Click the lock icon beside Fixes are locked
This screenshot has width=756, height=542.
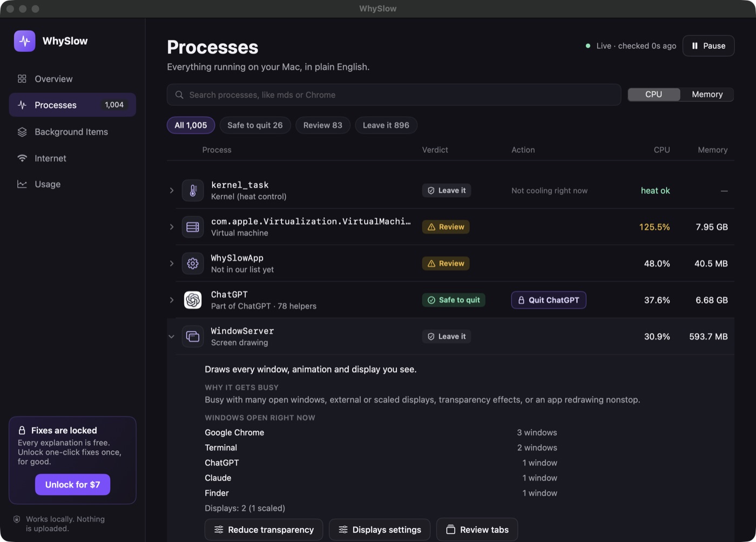[22, 431]
